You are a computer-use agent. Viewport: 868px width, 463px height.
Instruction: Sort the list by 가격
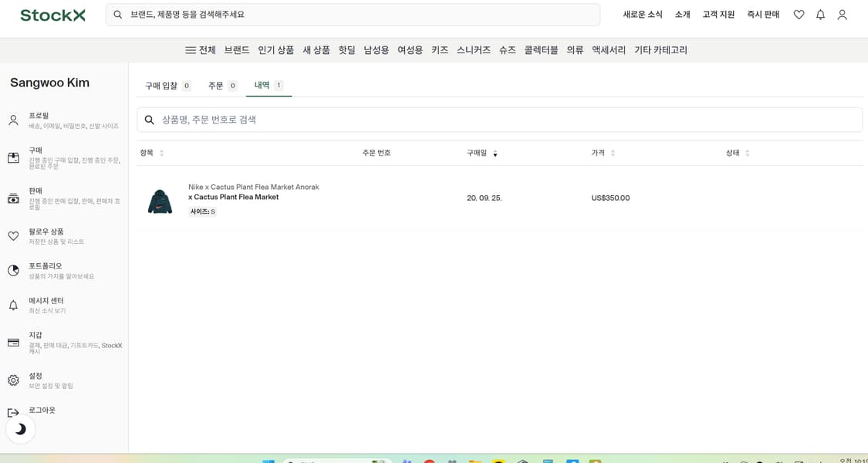point(598,153)
